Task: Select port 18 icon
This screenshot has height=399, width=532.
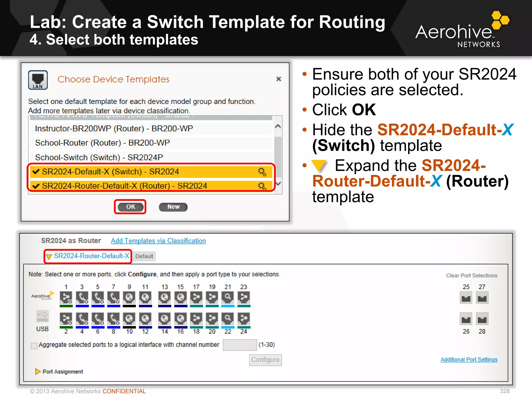Action: point(196,319)
